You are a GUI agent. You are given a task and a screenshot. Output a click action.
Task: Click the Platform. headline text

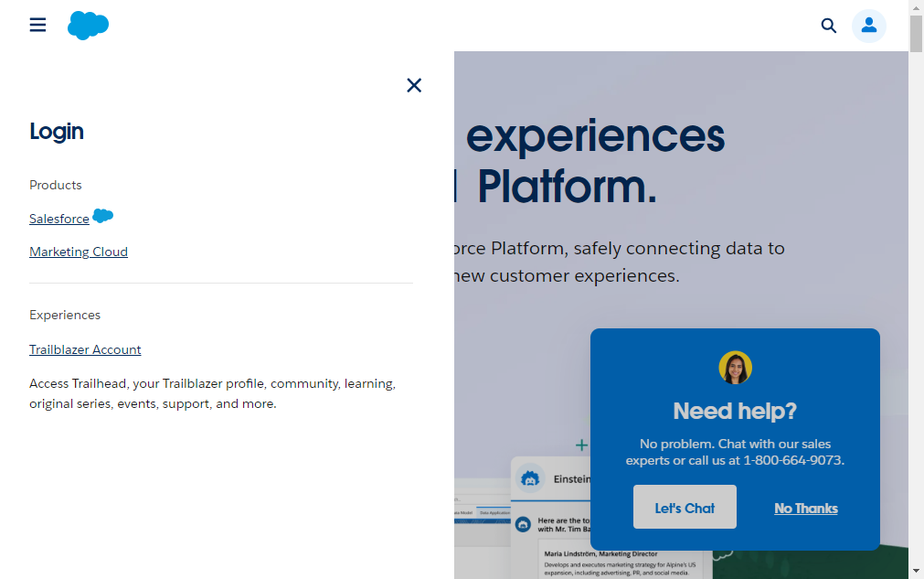[x=567, y=187]
